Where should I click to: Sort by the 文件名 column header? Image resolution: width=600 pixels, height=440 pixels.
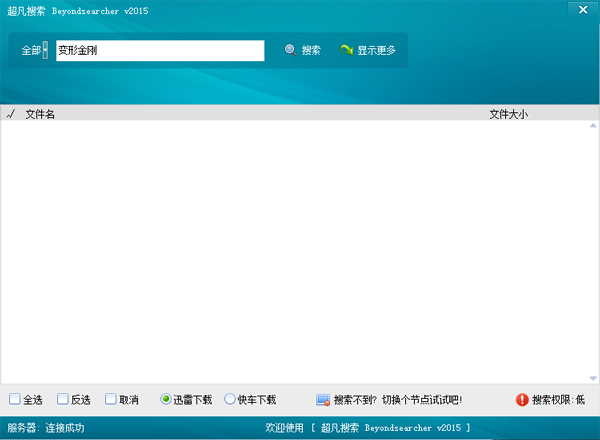click(40, 114)
